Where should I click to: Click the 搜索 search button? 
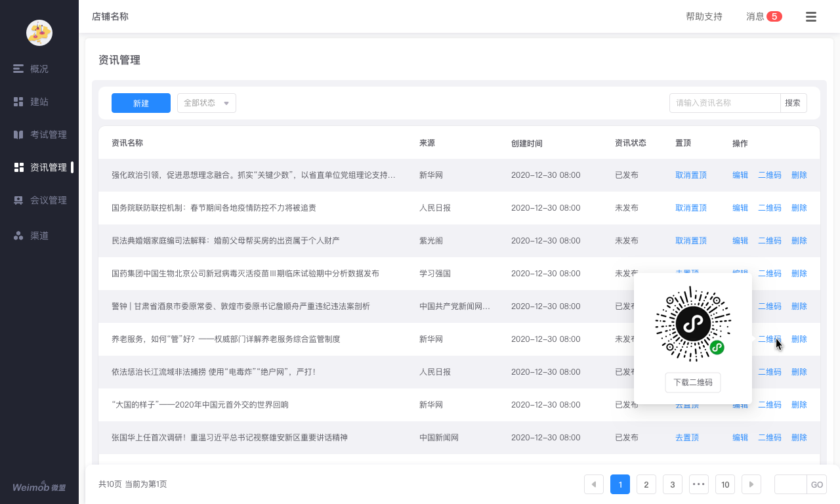(x=793, y=103)
